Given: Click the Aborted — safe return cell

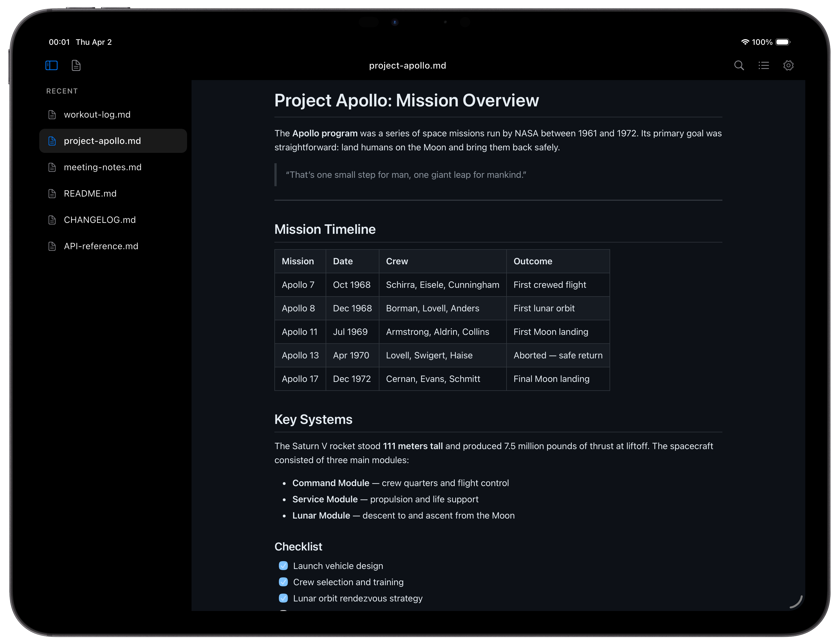Looking at the screenshot, I should [558, 355].
